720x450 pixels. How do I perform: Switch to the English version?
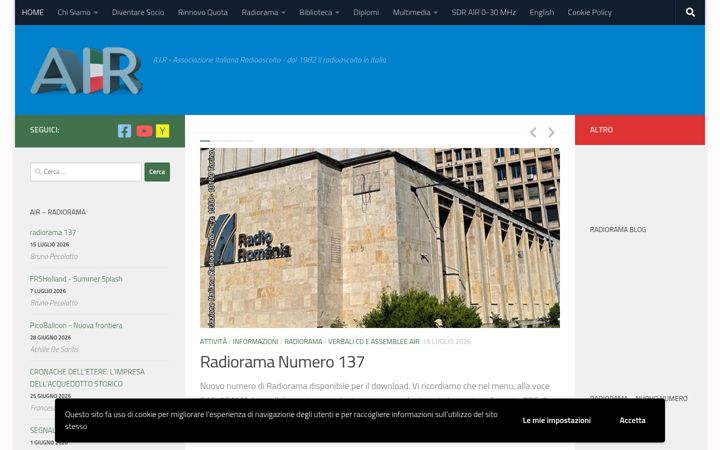(541, 12)
